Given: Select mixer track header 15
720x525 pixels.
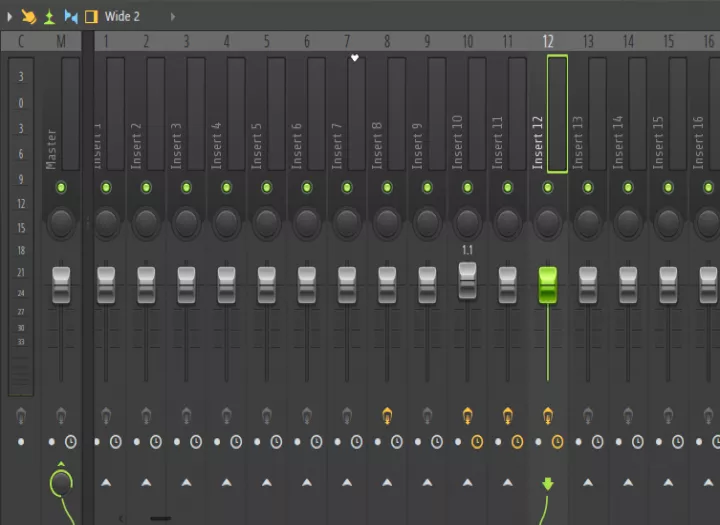Looking at the screenshot, I should tap(669, 41).
